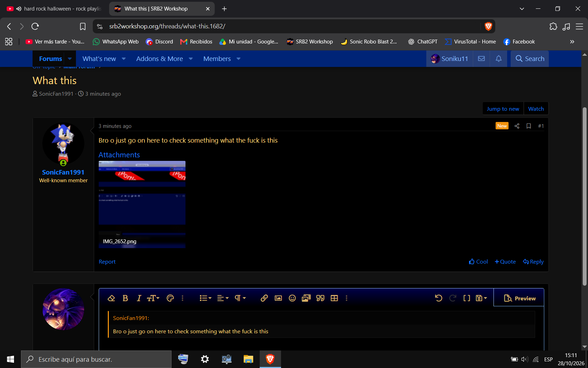This screenshot has width=588, height=368.
Task: Click the Report link on the post
Action: 107,262
